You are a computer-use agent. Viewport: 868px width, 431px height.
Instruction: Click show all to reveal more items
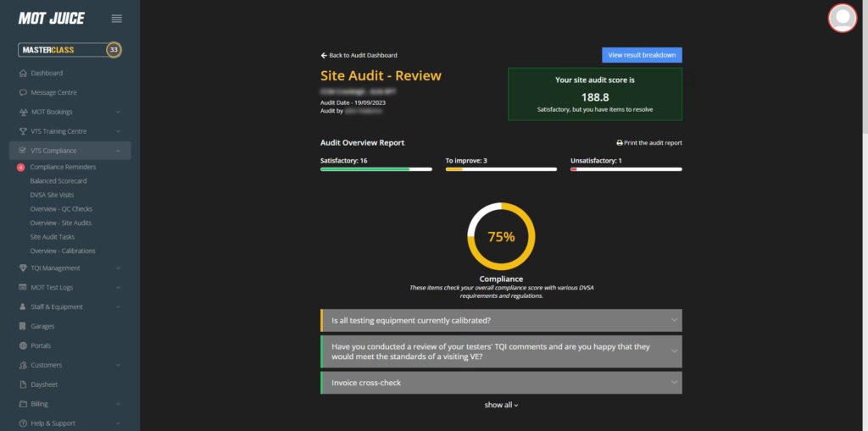coord(501,405)
